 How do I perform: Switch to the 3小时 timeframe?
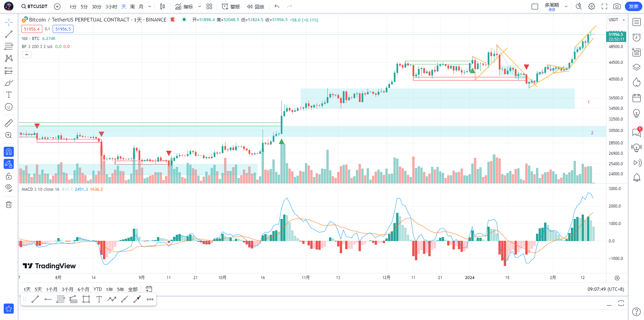pyautogui.click(x=111, y=7)
